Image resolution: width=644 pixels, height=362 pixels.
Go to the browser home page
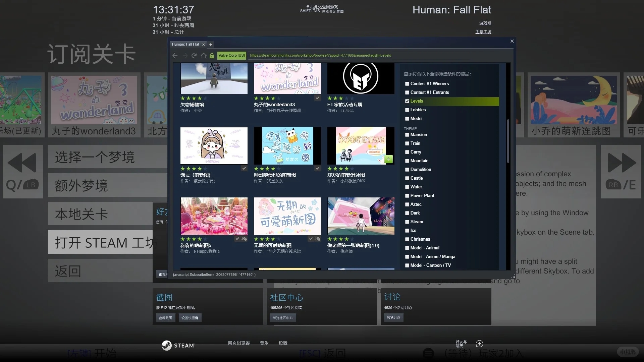[203, 56]
